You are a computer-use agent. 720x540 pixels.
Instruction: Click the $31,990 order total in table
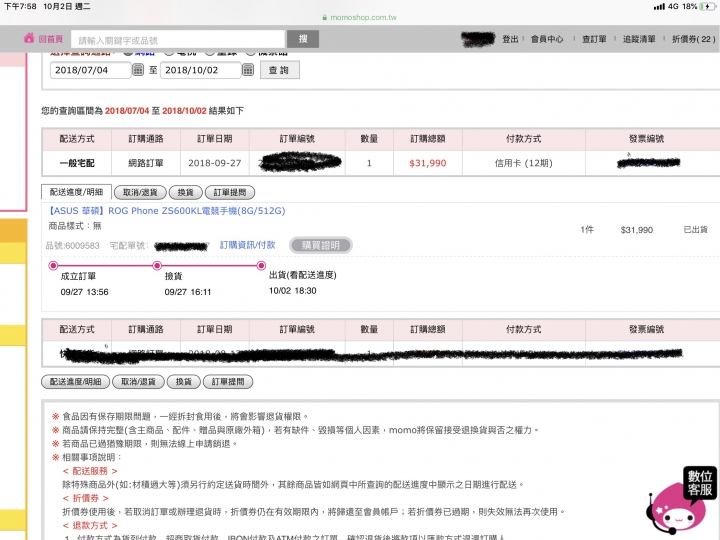(x=428, y=163)
